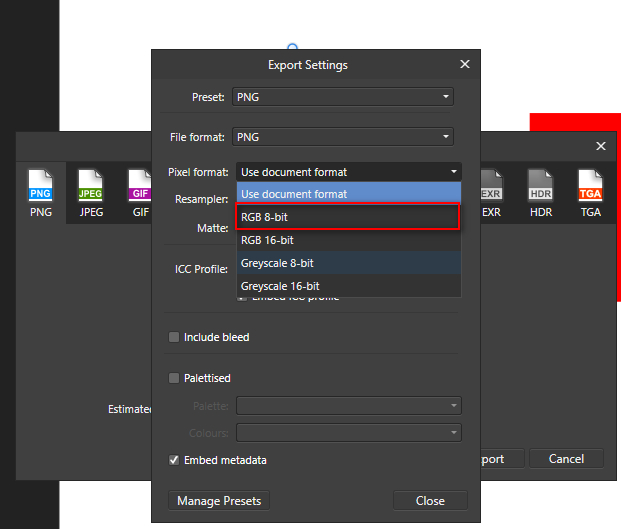Choose Greyscale 8-bit pixel format

point(349,263)
